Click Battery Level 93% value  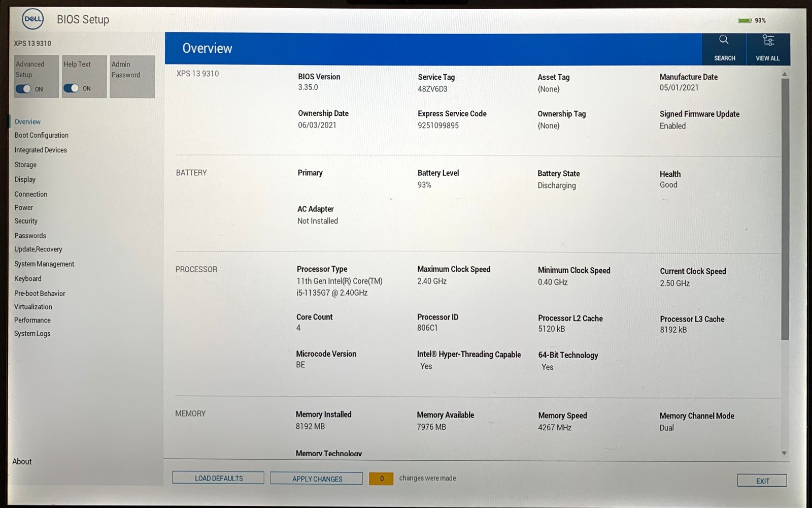click(424, 185)
